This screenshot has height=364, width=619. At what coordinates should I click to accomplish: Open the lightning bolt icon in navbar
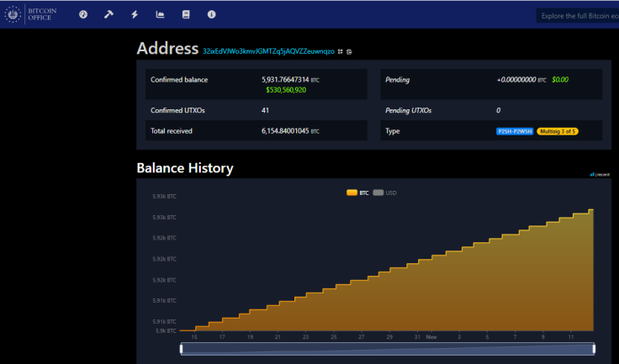(135, 14)
